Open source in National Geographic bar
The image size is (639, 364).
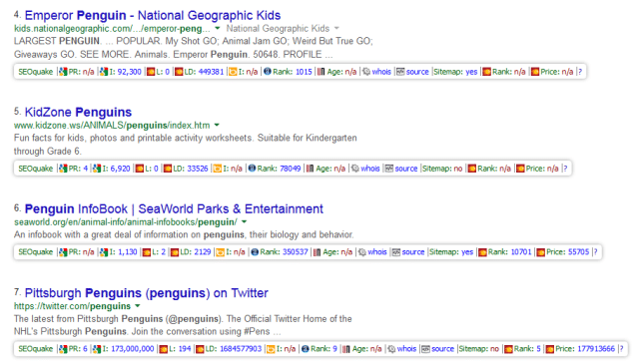coord(417,72)
